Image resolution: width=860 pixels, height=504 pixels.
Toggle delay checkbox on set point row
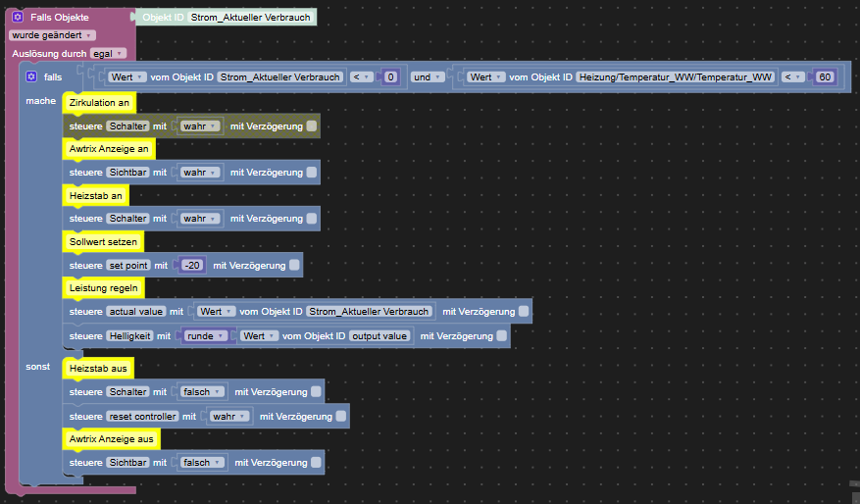294,265
